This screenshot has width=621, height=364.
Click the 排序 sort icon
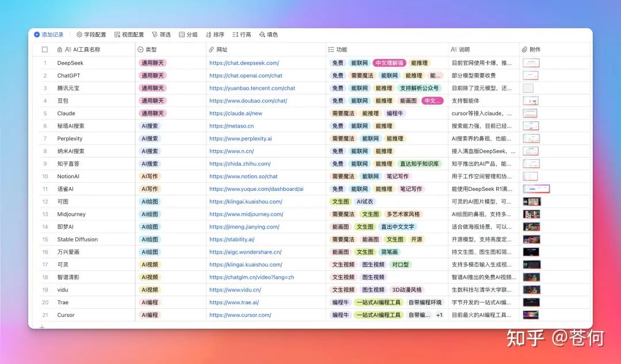(x=209, y=35)
